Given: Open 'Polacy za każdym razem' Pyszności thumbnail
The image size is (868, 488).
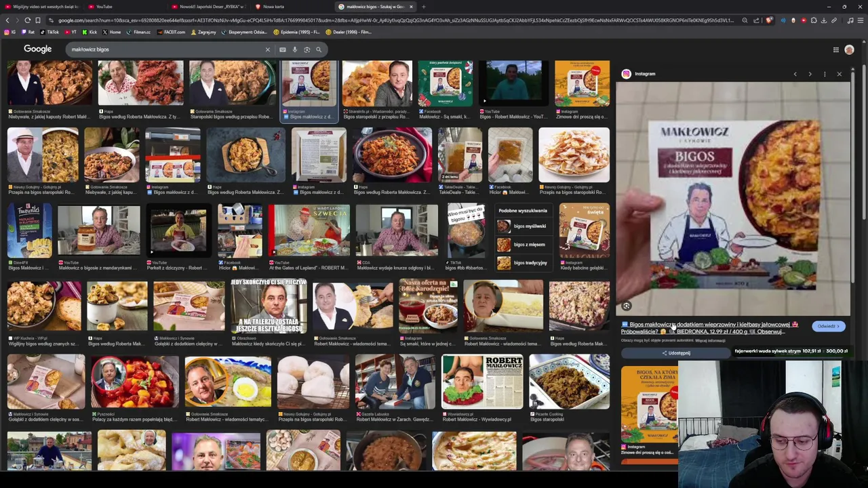Looking at the screenshot, I should coord(135,382).
